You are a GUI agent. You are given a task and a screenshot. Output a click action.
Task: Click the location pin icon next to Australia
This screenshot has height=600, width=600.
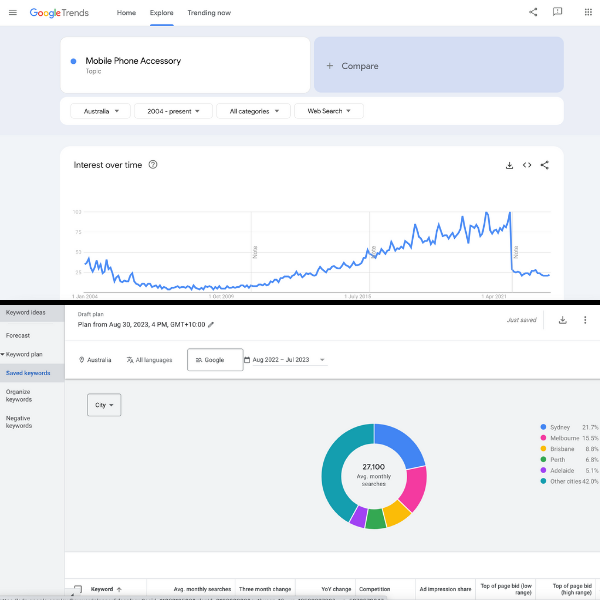tap(82, 360)
